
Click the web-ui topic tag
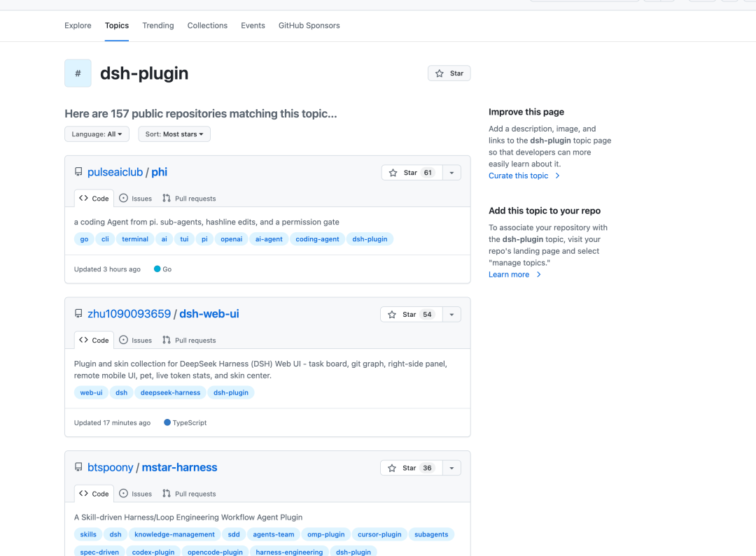coord(91,392)
